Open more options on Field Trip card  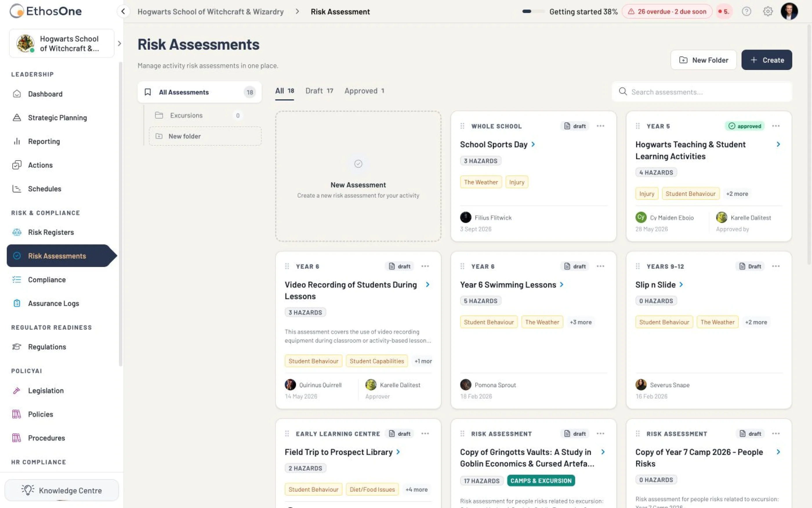425,433
